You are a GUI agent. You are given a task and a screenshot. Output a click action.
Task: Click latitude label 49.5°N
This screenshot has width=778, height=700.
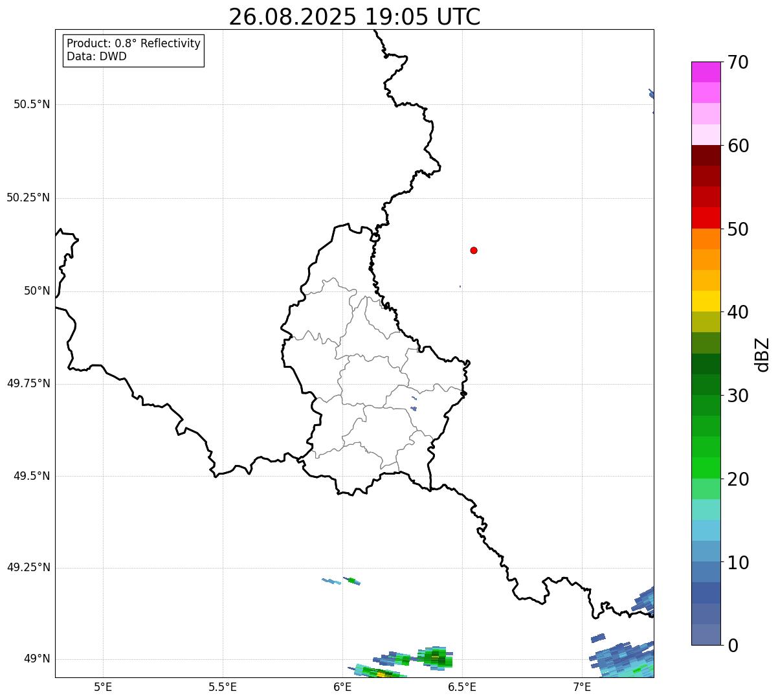coord(31,476)
